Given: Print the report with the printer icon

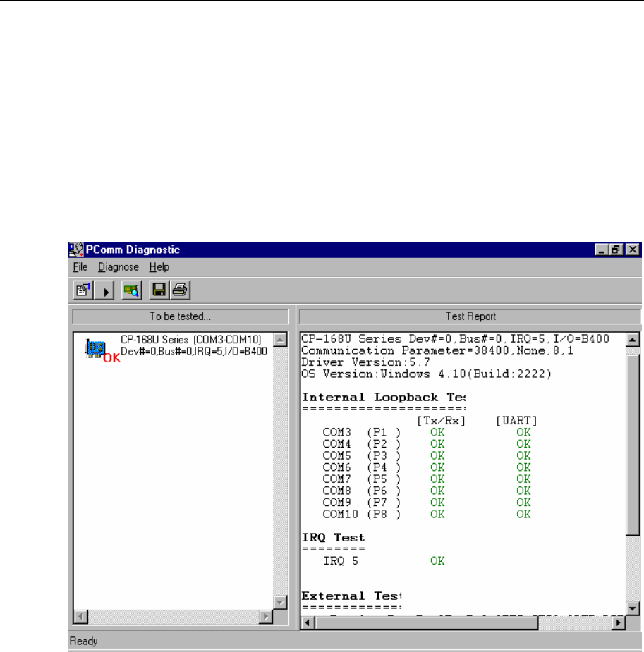Looking at the screenshot, I should [x=180, y=290].
